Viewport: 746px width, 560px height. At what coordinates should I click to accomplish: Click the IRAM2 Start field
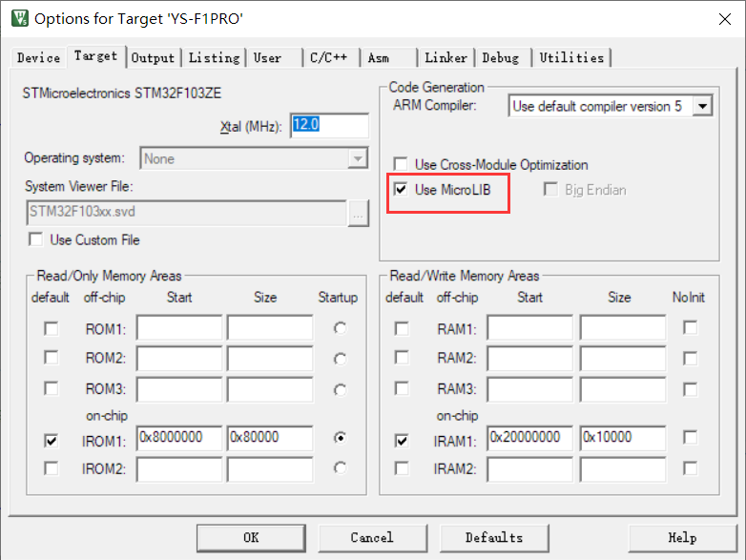(530, 469)
